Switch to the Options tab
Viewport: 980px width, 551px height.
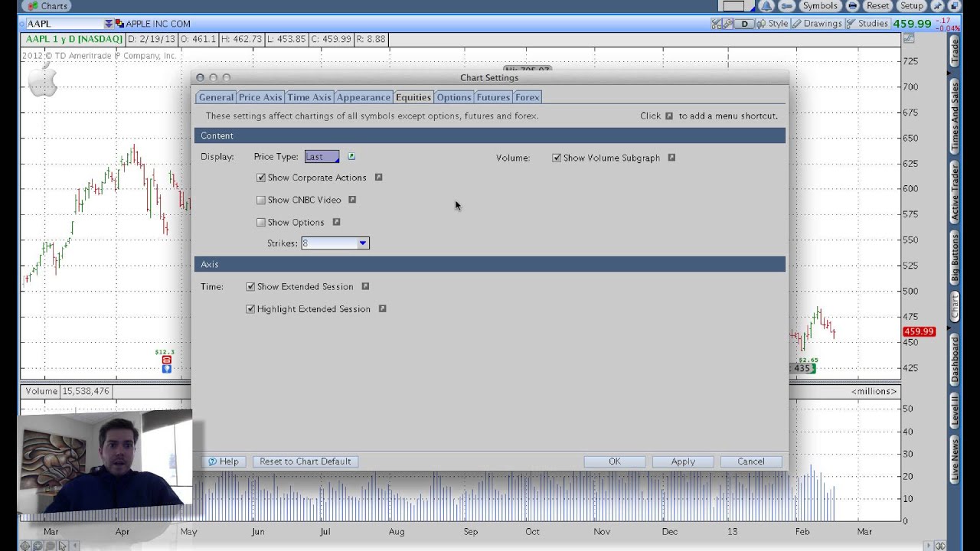click(x=454, y=97)
